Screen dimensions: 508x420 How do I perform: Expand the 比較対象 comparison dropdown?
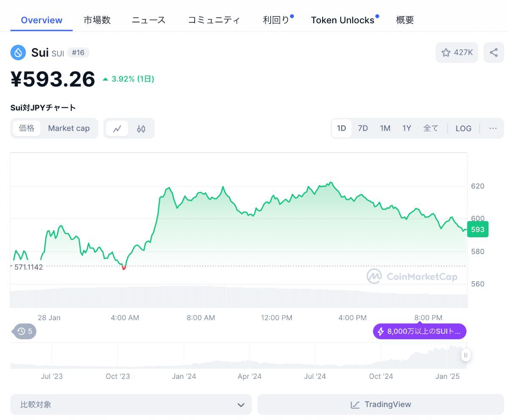point(131,404)
